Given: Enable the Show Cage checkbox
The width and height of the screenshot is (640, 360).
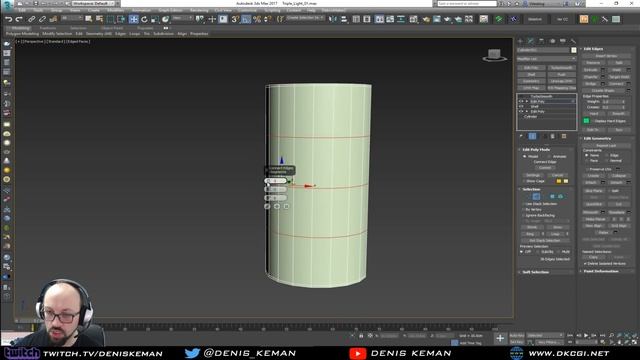Looking at the screenshot, I should click(x=524, y=181).
